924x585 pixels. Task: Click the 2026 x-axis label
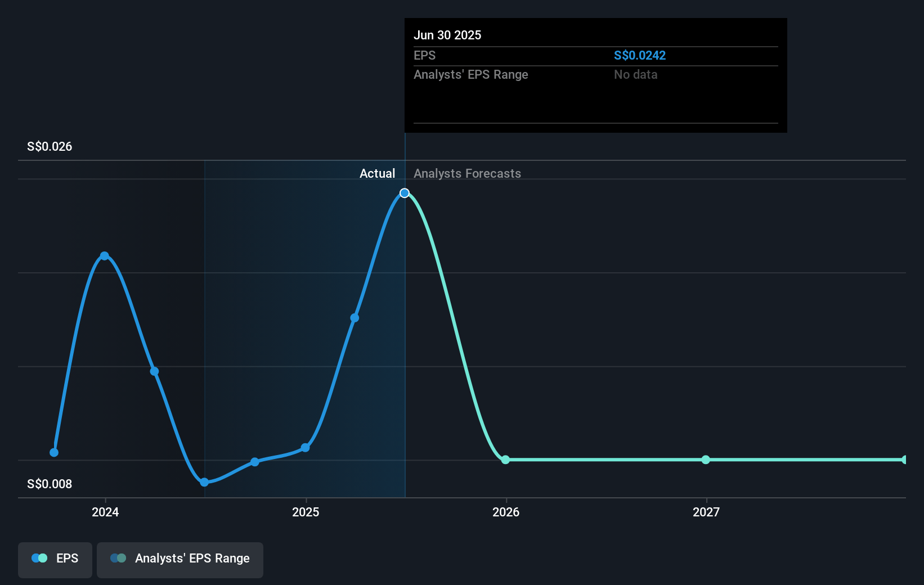[506, 512]
